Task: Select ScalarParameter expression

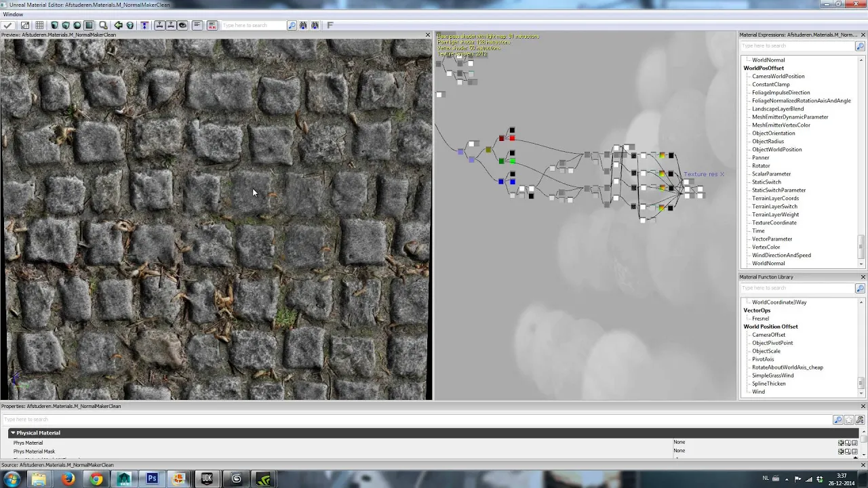Action: tap(772, 174)
